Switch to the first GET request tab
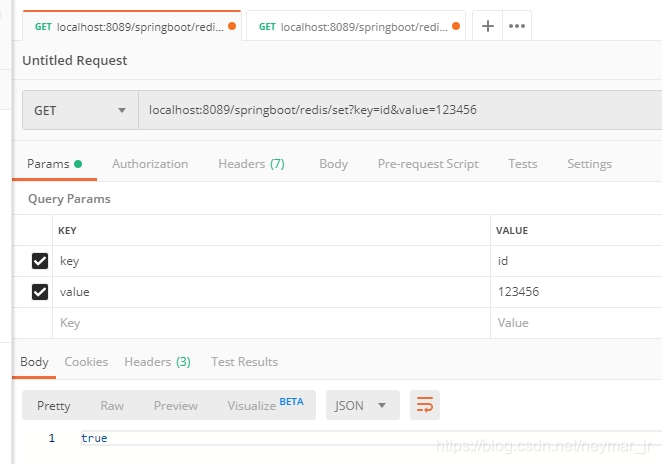The height and width of the screenshot is (464, 662). click(132, 27)
